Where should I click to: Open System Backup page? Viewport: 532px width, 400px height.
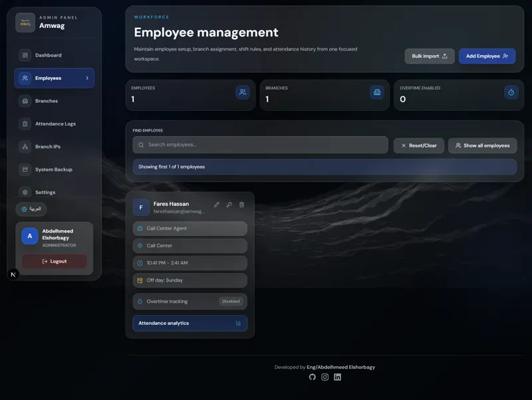tap(54, 169)
